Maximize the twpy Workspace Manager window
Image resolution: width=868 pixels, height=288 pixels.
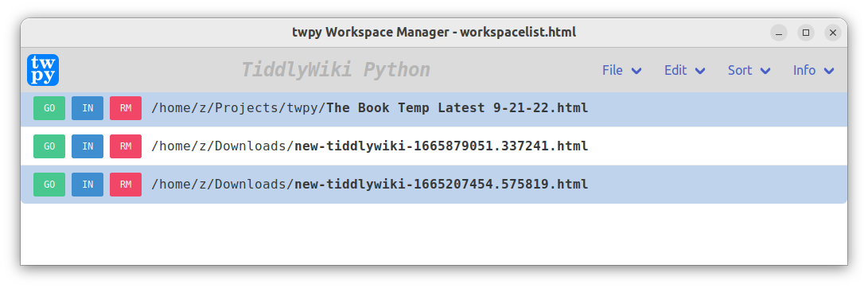[x=806, y=33]
